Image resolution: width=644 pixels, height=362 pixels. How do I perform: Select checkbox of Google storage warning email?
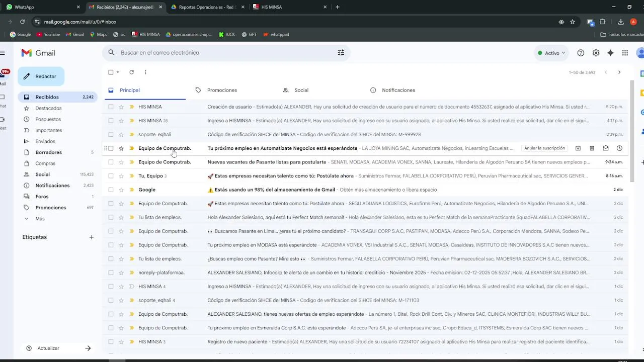[111, 190]
